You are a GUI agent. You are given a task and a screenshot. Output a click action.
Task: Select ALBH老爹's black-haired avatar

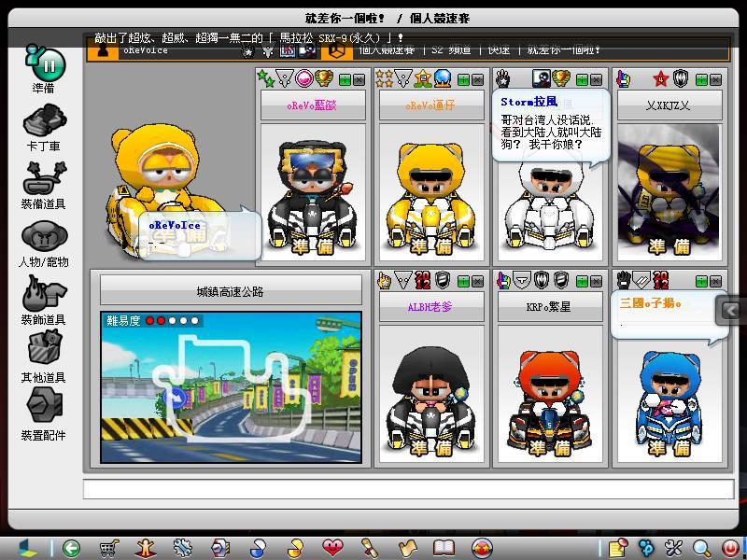(x=431, y=394)
